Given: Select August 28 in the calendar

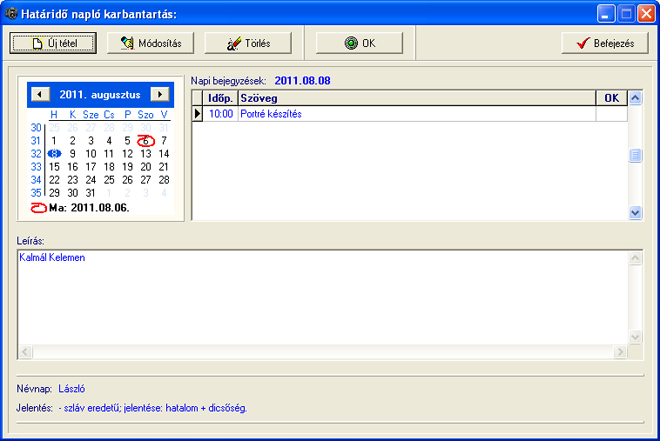Looking at the screenshot, I should click(x=164, y=180).
